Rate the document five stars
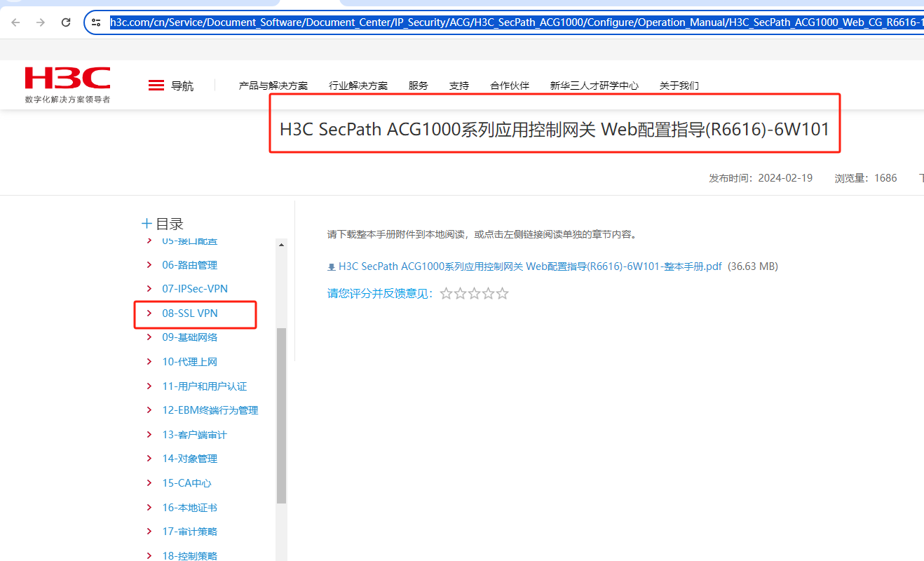 click(503, 294)
